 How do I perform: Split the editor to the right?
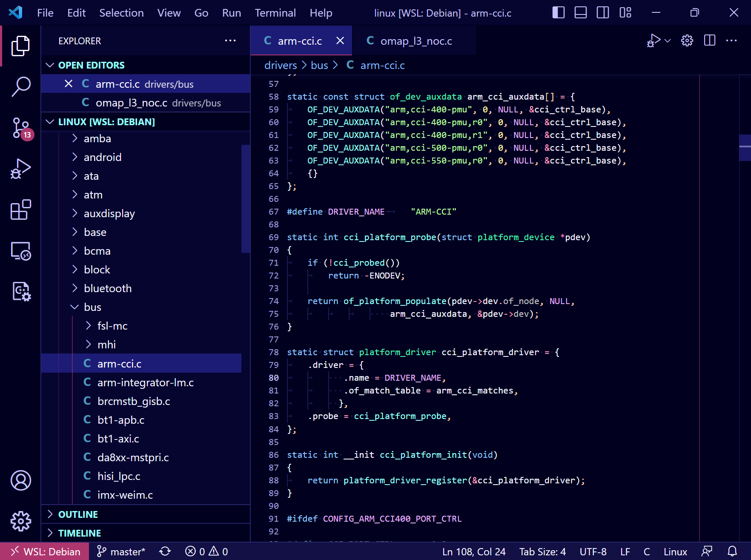(x=710, y=40)
